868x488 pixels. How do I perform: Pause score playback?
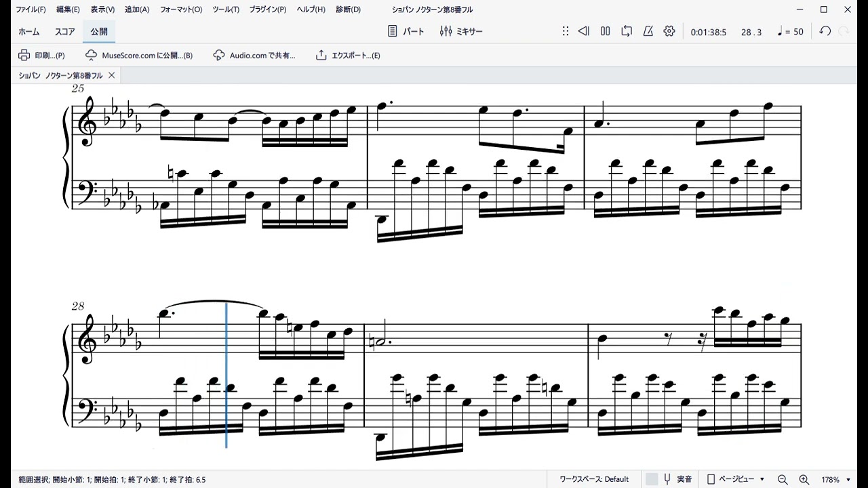pyautogui.click(x=606, y=31)
